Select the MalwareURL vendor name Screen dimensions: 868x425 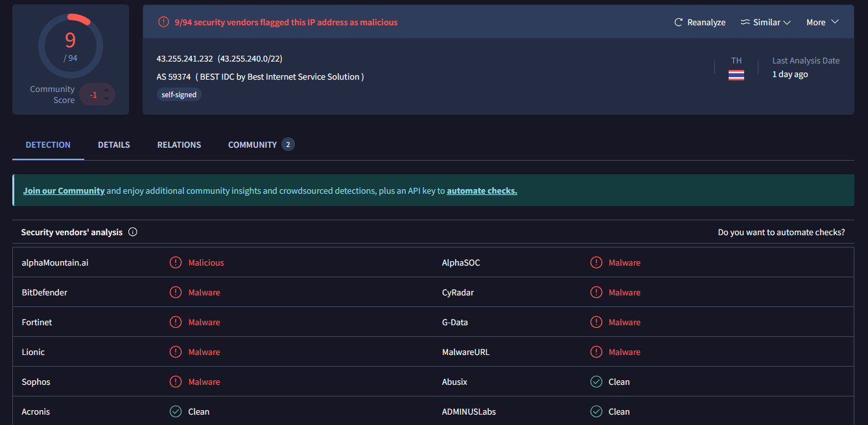[x=465, y=352]
